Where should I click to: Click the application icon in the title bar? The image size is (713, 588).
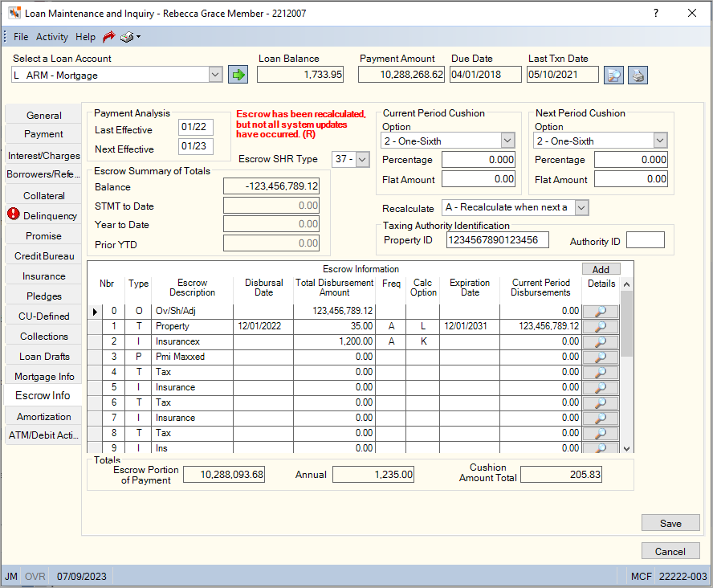click(x=14, y=13)
